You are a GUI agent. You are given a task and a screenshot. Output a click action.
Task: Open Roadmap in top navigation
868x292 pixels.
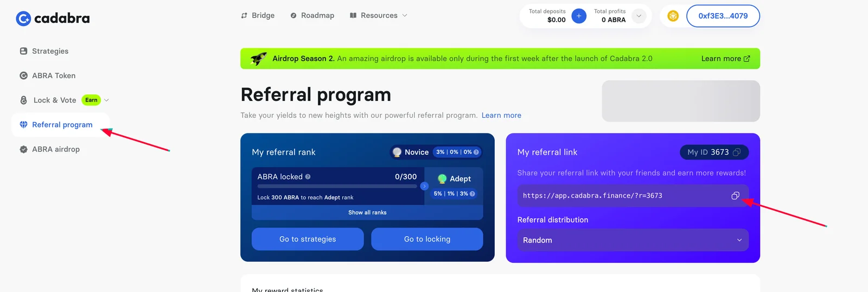(x=312, y=15)
